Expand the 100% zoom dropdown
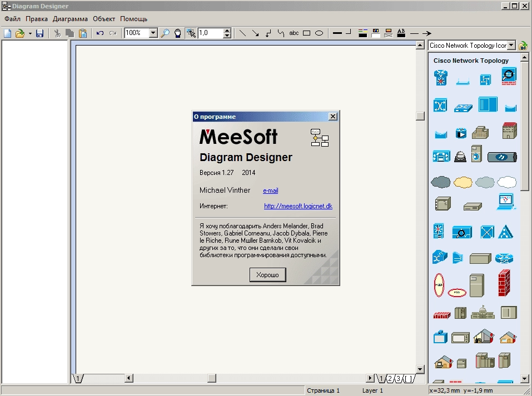The image size is (532, 396). pyautogui.click(x=153, y=33)
